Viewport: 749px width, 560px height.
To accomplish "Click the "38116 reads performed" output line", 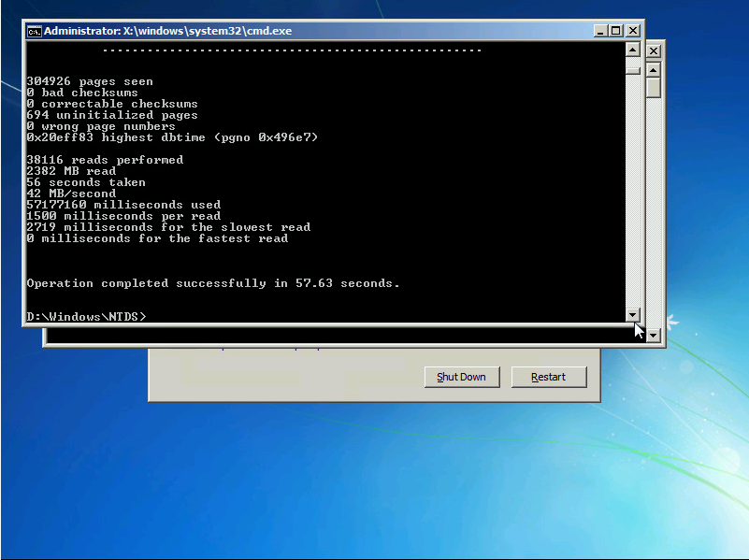I will tap(105, 160).
